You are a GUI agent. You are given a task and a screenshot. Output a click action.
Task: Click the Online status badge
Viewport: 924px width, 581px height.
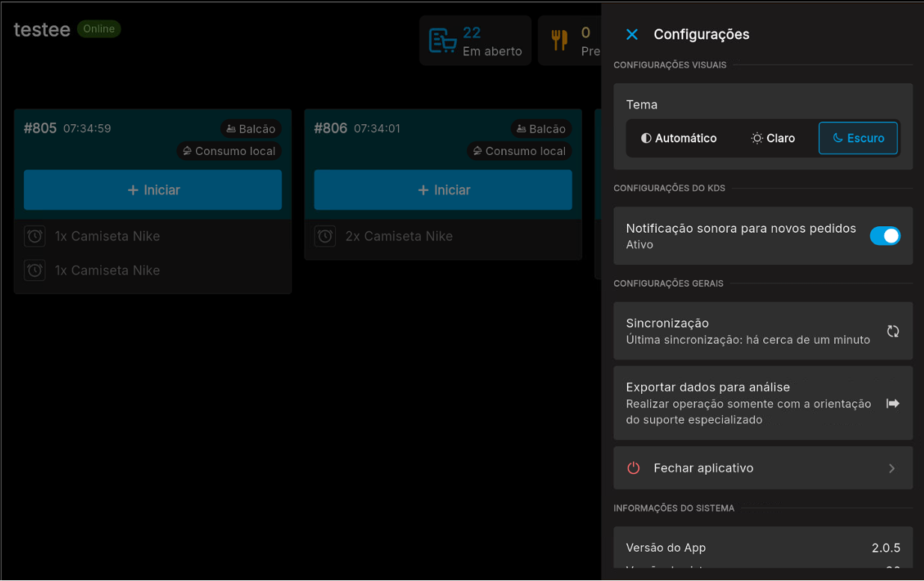click(99, 29)
